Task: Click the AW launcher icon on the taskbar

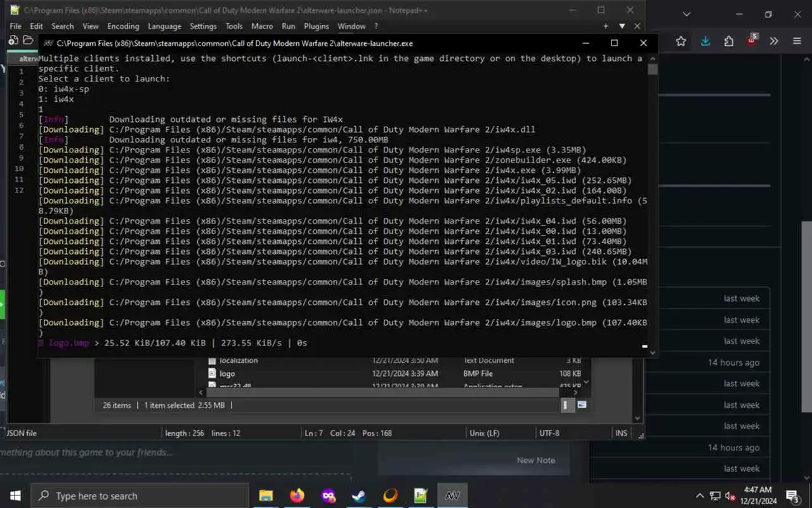Action: pos(452,496)
